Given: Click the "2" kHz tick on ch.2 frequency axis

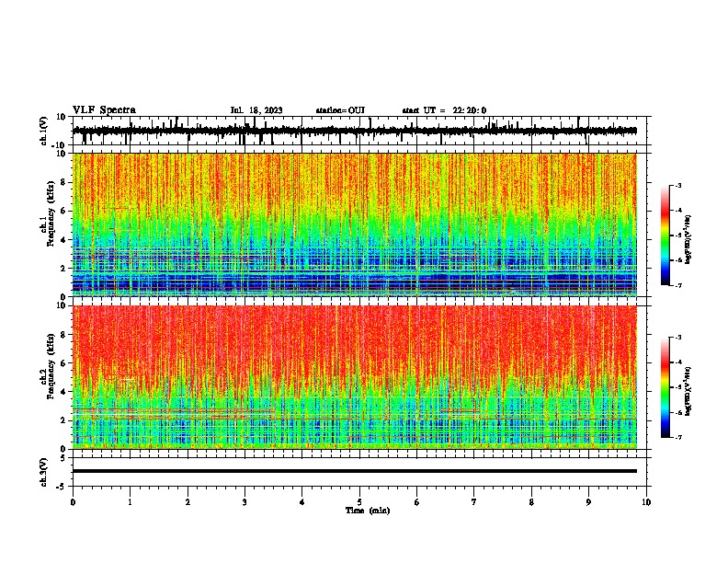Looking at the screenshot, I should coord(63,420).
